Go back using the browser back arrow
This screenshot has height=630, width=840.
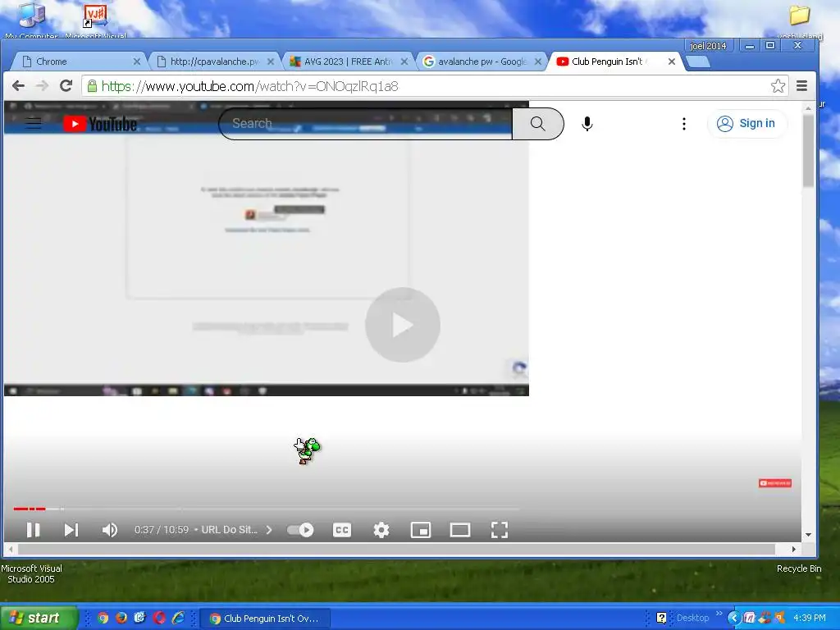point(18,85)
